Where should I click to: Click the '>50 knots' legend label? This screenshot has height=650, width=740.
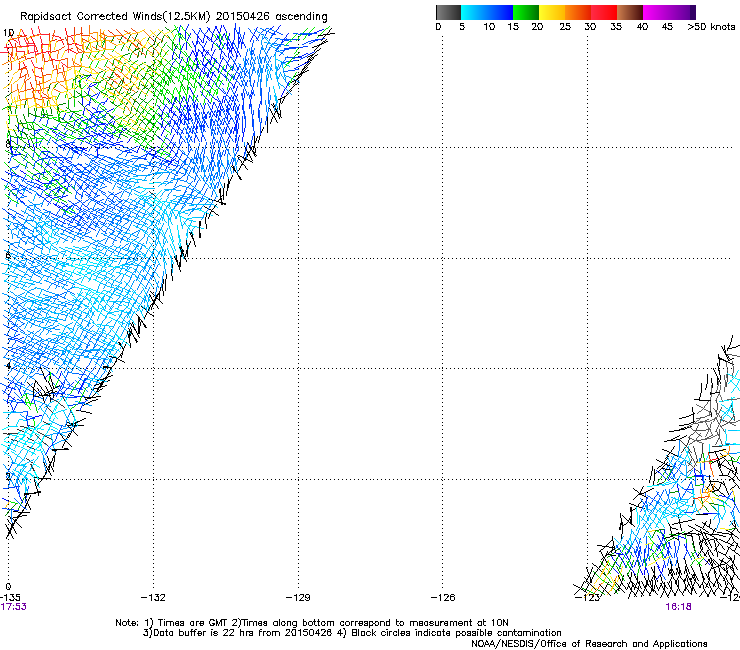click(x=711, y=27)
